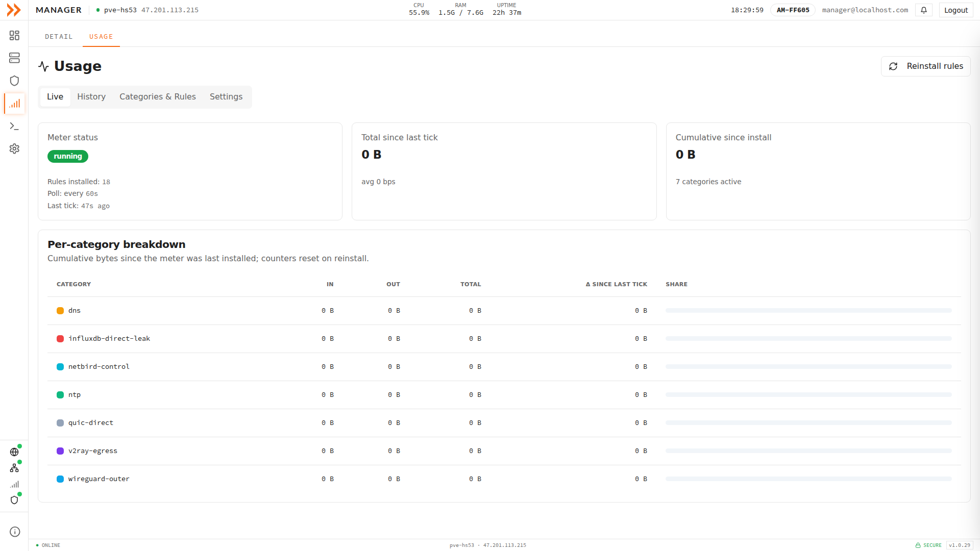Image resolution: width=980 pixels, height=551 pixels.
Task: Click the CATEGORY column header
Action: [x=73, y=284]
